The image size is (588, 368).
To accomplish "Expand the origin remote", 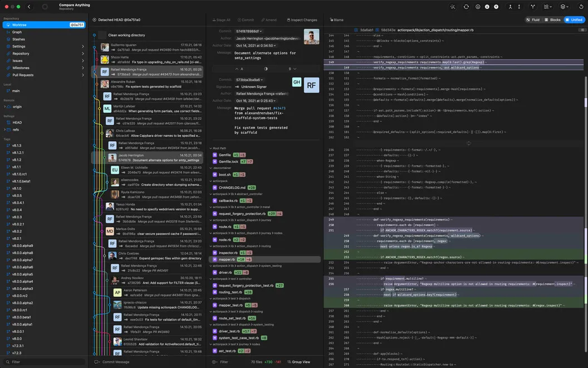I will tap(4, 106).
